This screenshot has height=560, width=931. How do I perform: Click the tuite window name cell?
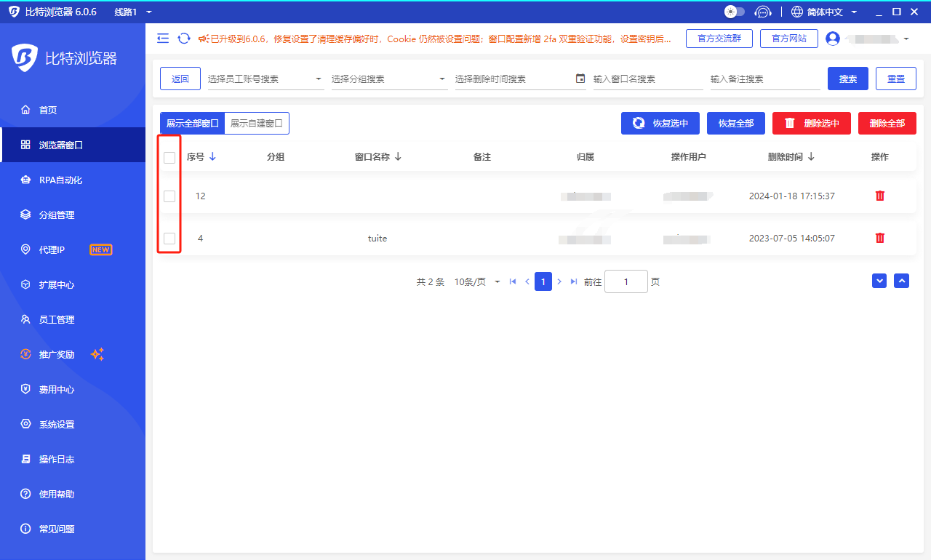tap(377, 239)
